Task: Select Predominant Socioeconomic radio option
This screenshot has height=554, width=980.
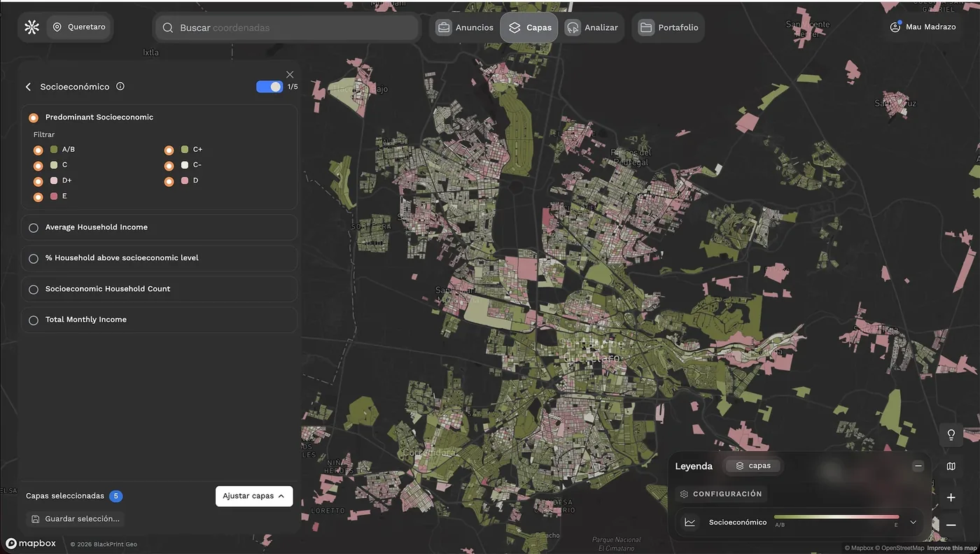Action: point(34,118)
